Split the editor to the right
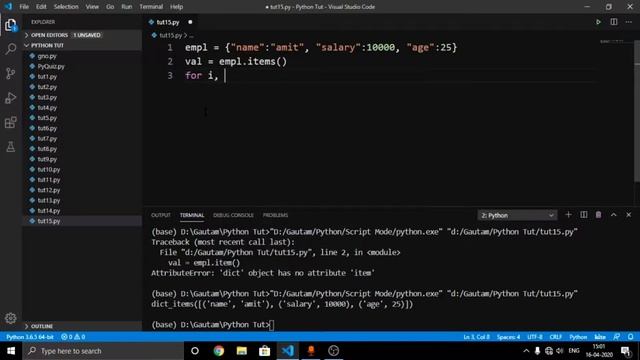This screenshot has width=640, height=360. coord(613,22)
